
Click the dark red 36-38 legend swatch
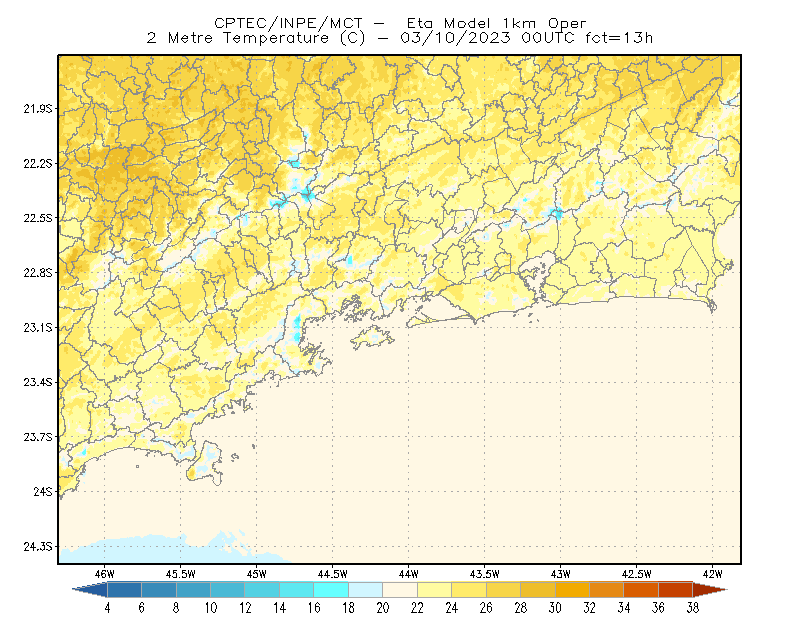coord(676,590)
